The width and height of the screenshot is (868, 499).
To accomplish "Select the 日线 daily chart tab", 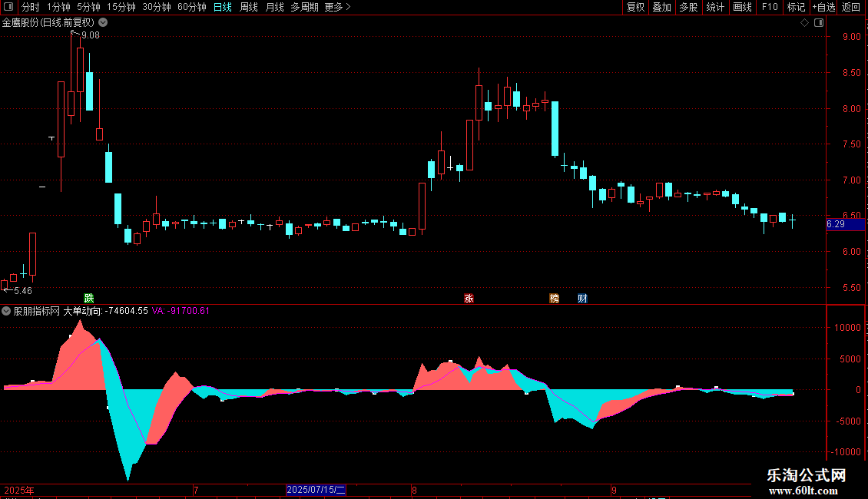I will 223,7.
